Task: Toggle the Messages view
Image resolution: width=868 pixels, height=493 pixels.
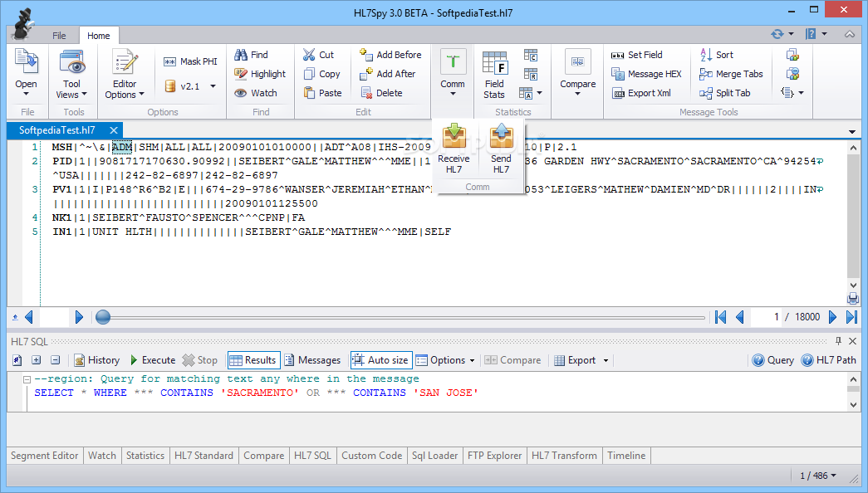Action: pyautogui.click(x=313, y=360)
